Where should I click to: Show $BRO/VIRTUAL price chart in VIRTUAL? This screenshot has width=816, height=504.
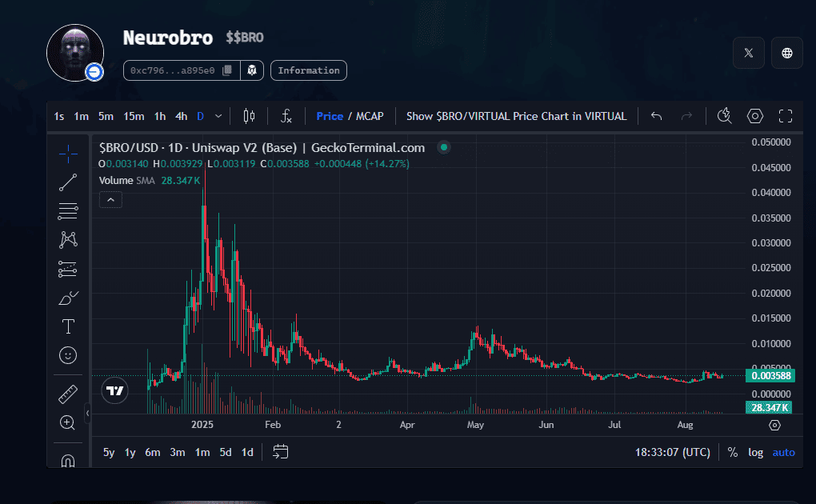click(516, 117)
